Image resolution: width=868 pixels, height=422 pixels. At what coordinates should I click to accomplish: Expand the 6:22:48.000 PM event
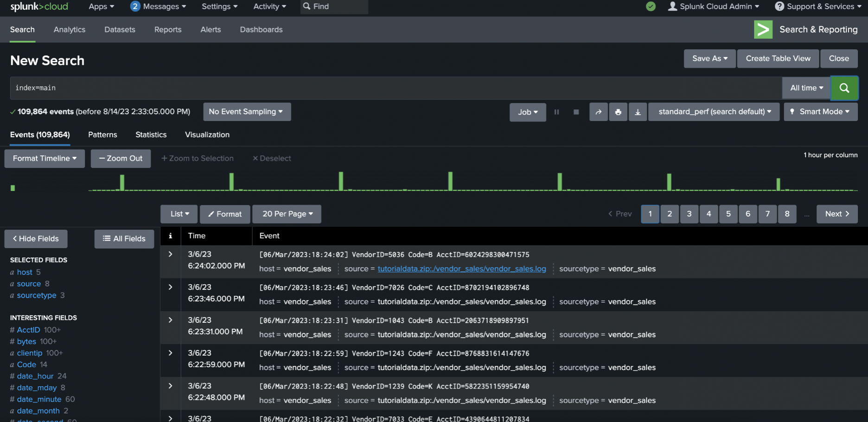point(170,386)
